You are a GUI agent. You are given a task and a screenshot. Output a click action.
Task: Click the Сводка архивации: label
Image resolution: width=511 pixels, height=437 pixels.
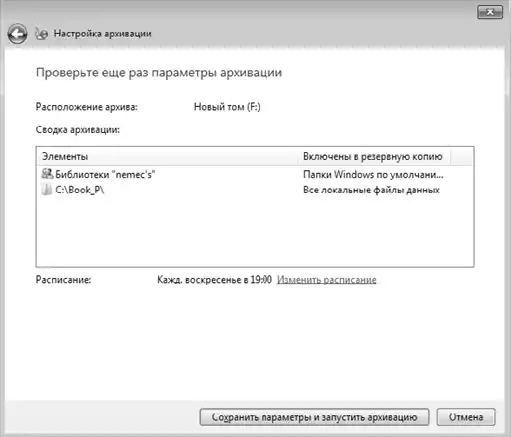click(78, 129)
